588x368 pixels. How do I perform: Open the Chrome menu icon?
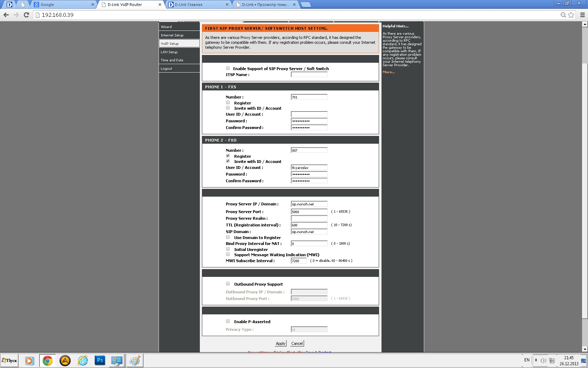point(582,15)
